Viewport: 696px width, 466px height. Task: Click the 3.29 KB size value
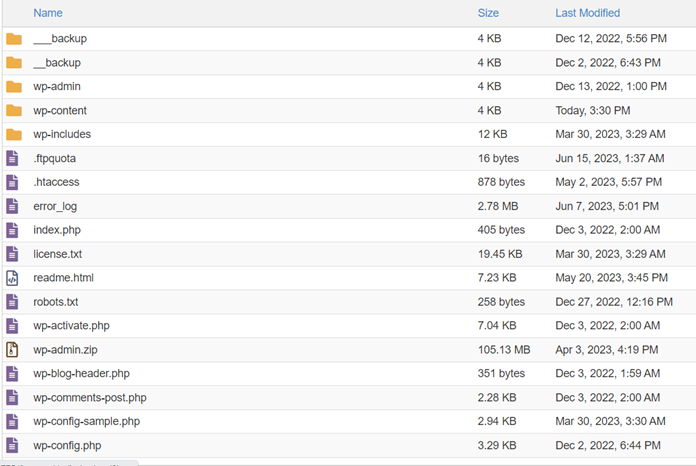coord(497,446)
